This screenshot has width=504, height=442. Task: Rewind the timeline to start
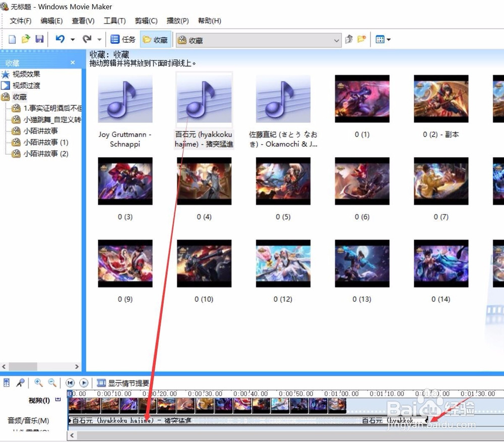[70, 383]
